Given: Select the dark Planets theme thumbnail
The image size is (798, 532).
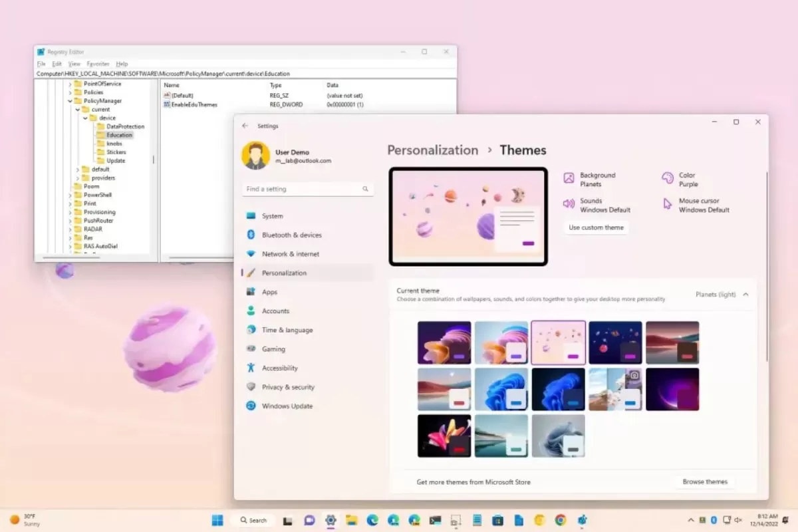Looking at the screenshot, I should click(x=615, y=342).
